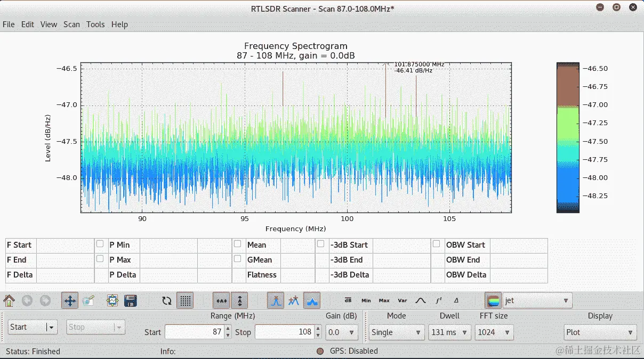
Task: Enable the P Min checkbox
Action: [100, 244]
